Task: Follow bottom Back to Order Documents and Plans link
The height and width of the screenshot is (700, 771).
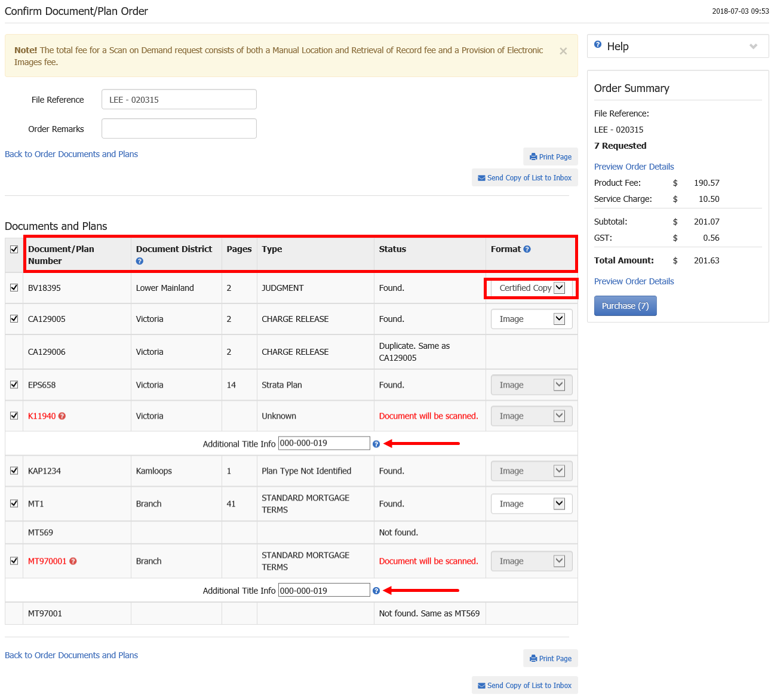Action: 71,655
